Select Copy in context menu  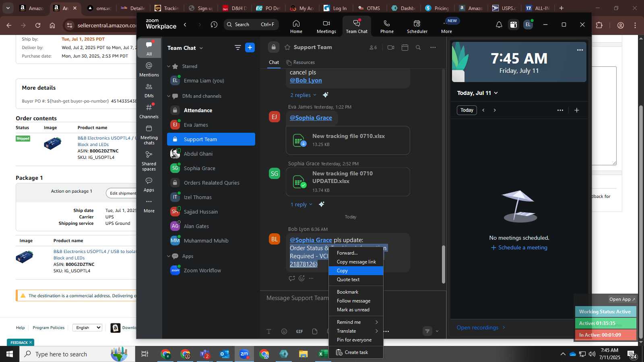(x=356, y=271)
